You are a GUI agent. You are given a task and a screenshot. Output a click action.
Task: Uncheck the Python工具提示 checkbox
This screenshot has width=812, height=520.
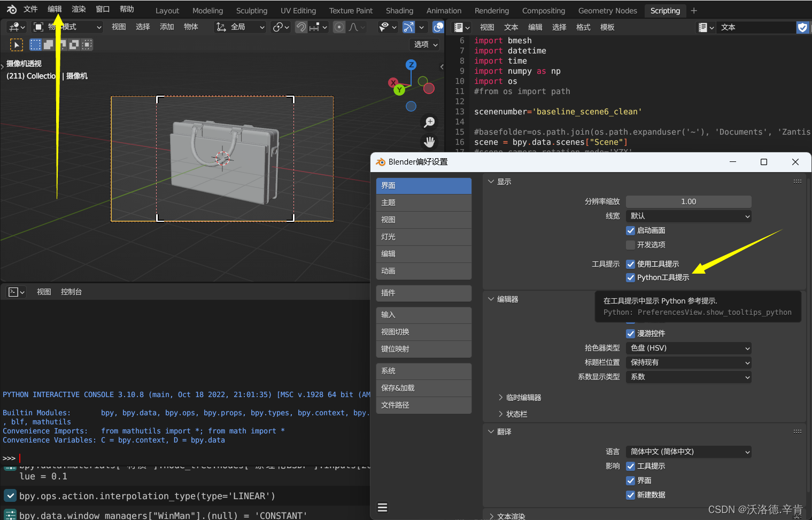(631, 277)
